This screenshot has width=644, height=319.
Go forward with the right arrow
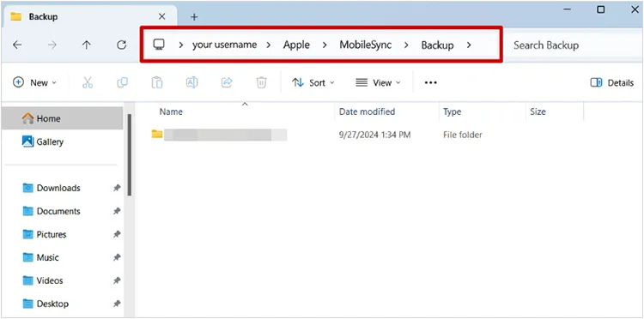click(52, 45)
